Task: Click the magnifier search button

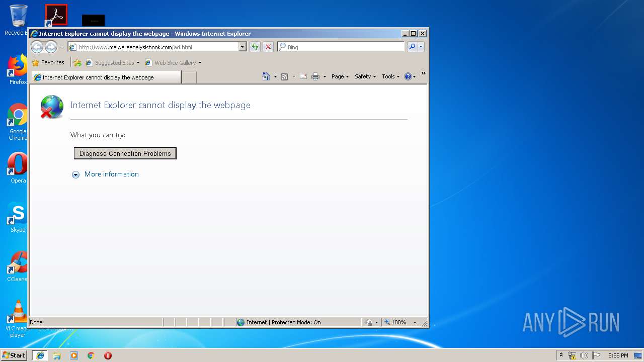Action: coord(412,47)
